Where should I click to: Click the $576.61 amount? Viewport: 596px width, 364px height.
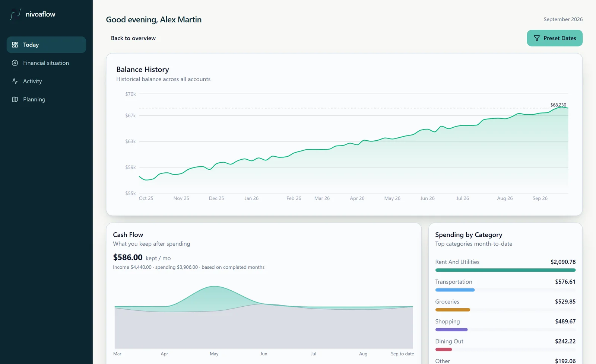point(565,282)
